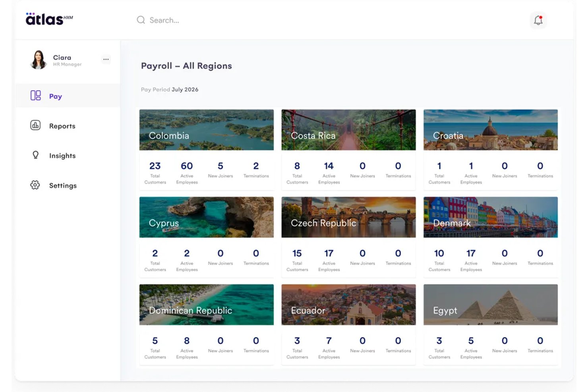Click Czech Republic's 15 Total Customers value
Screen dimensions: 588x392
297,253
